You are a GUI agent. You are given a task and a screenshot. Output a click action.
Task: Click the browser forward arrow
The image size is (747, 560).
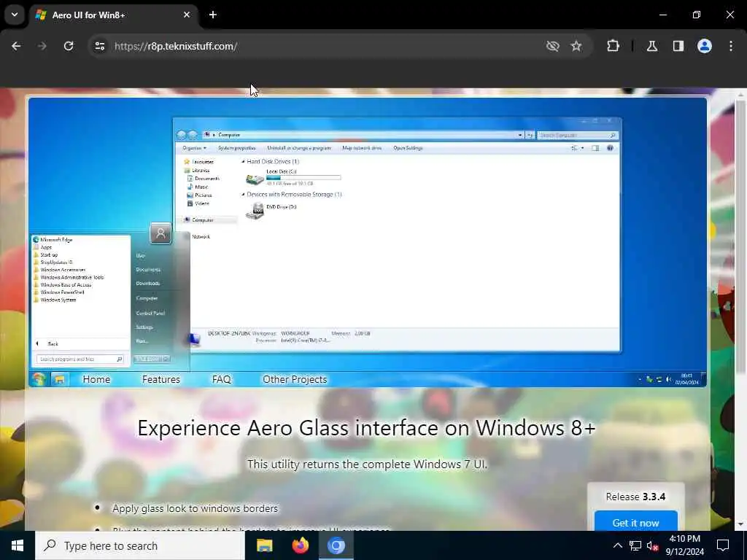point(42,46)
